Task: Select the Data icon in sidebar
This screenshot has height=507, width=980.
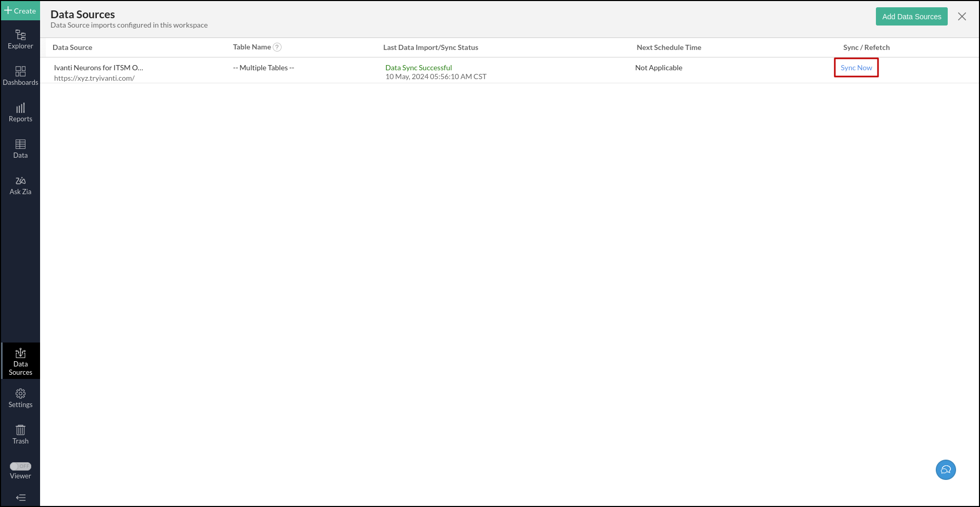Action: coord(20,148)
